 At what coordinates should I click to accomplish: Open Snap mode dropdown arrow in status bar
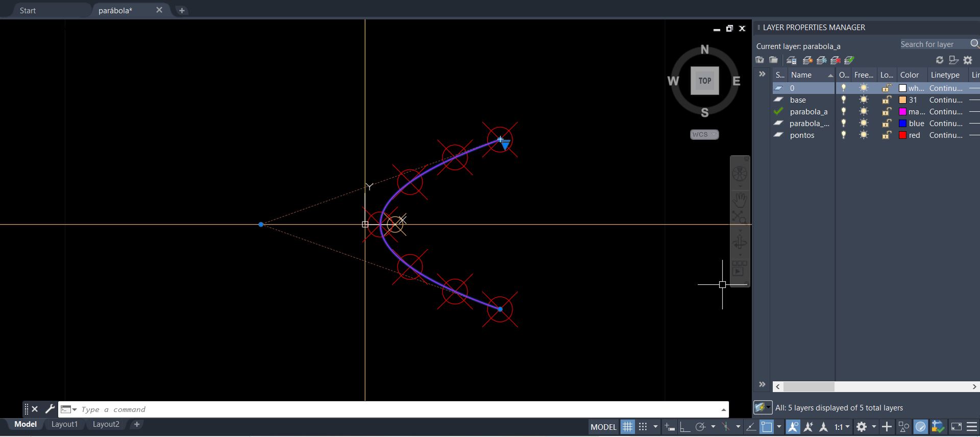(x=655, y=427)
